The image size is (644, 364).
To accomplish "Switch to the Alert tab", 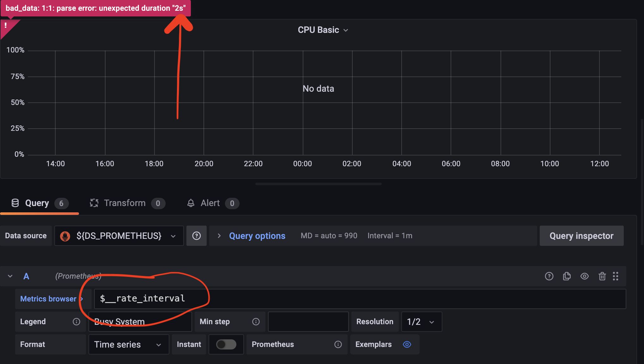I will (210, 203).
